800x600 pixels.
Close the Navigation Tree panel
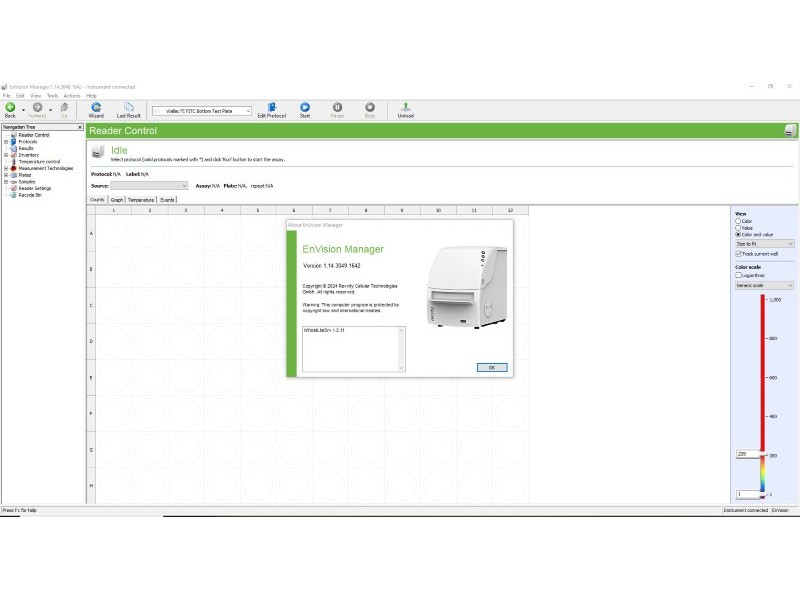(x=80, y=127)
